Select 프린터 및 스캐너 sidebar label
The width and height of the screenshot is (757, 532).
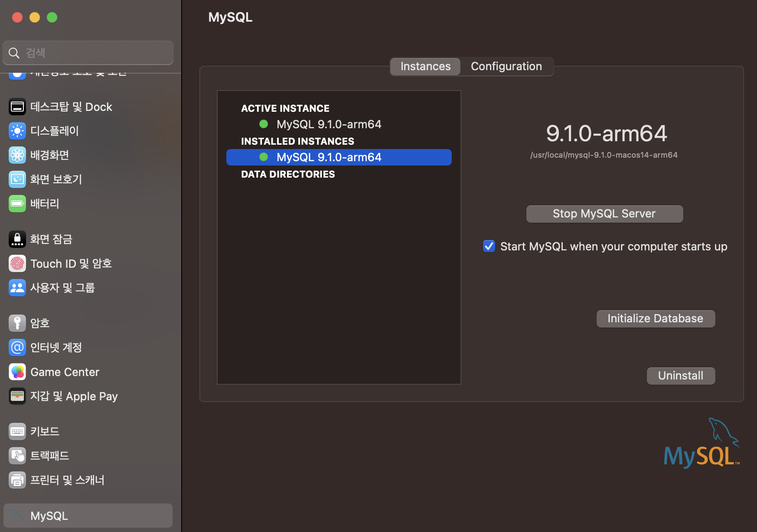(x=68, y=480)
